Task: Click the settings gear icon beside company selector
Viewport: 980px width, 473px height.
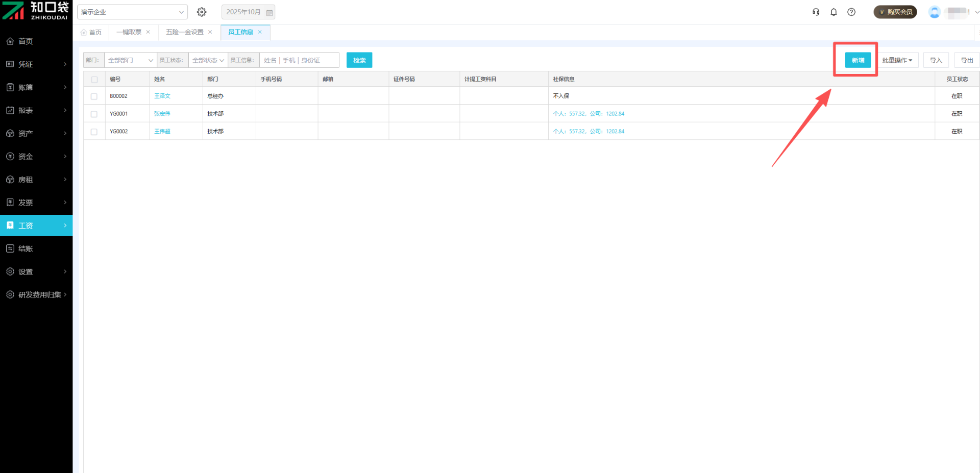Action: tap(202, 12)
